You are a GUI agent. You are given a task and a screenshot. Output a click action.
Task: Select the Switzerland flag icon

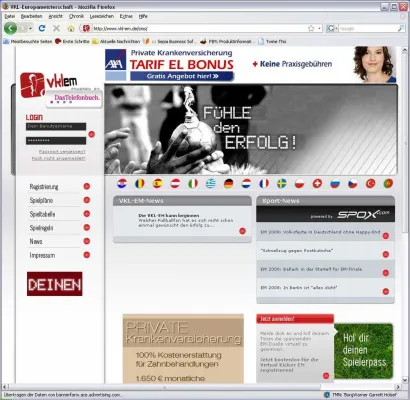(x=317, y=183)
